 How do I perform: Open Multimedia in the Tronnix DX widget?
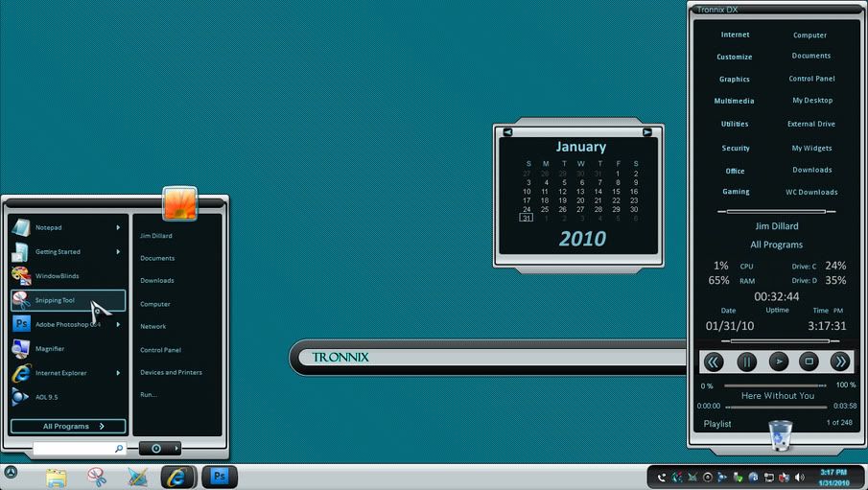734,101
